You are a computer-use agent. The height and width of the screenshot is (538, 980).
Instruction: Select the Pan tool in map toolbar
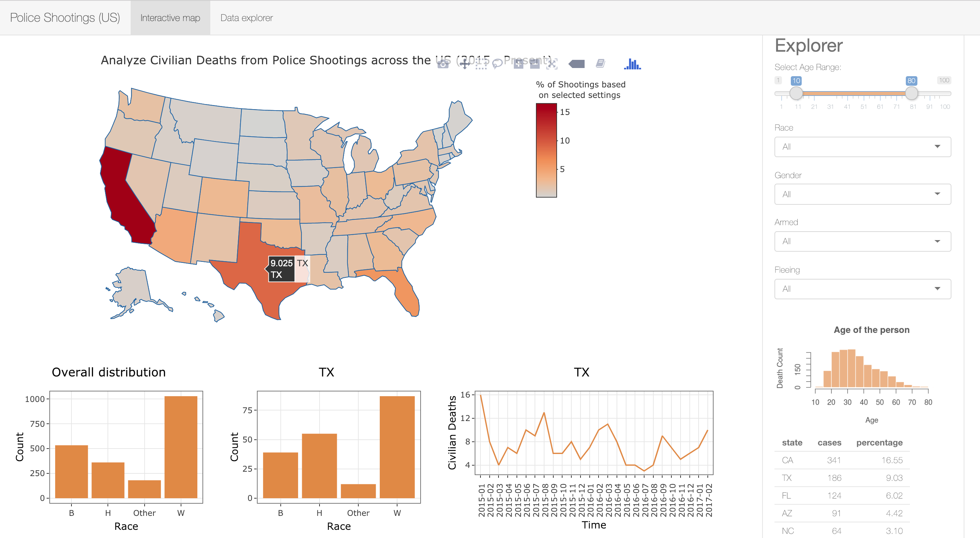464,64
